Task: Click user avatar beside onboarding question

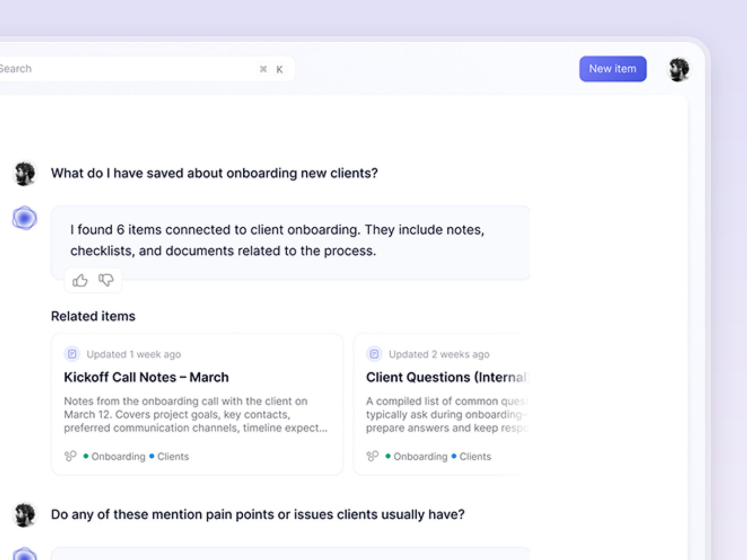Action: (x=25, y=174)
